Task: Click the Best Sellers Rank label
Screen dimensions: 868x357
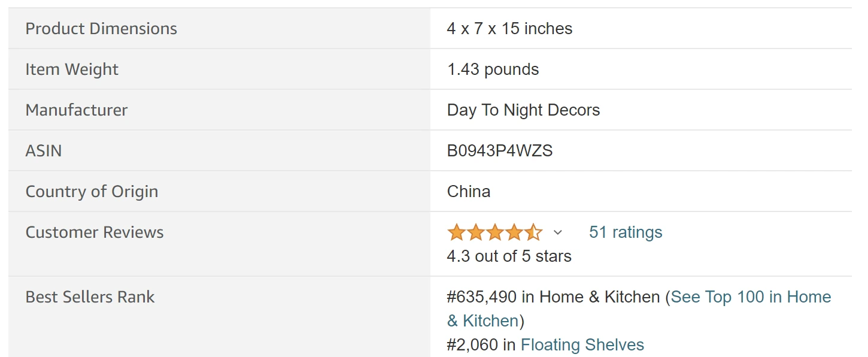Action: pos(90,297)
